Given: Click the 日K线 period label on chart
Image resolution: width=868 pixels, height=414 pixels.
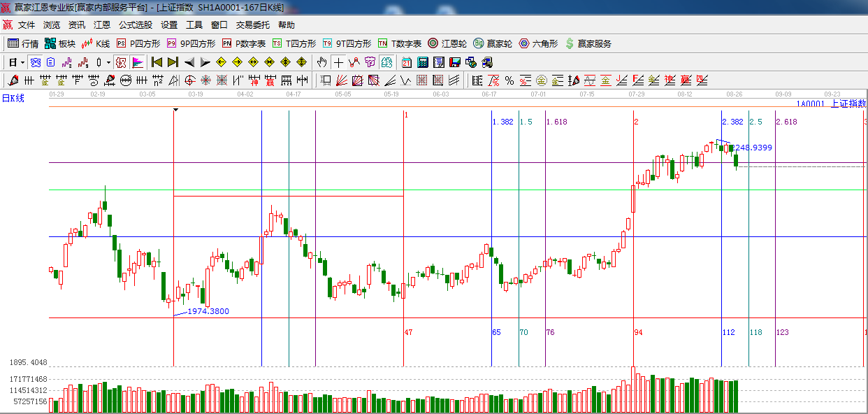Looking at the screenshot, I should click(x=13, y=98).
